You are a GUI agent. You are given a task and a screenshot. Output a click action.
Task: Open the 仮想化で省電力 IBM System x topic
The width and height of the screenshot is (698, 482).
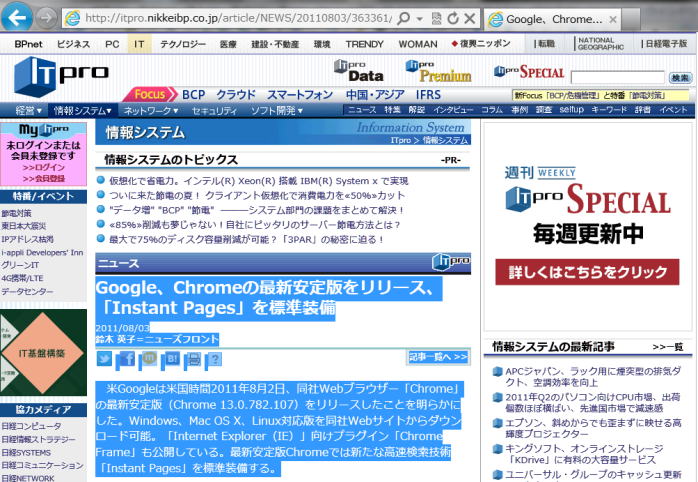point(259,181)
